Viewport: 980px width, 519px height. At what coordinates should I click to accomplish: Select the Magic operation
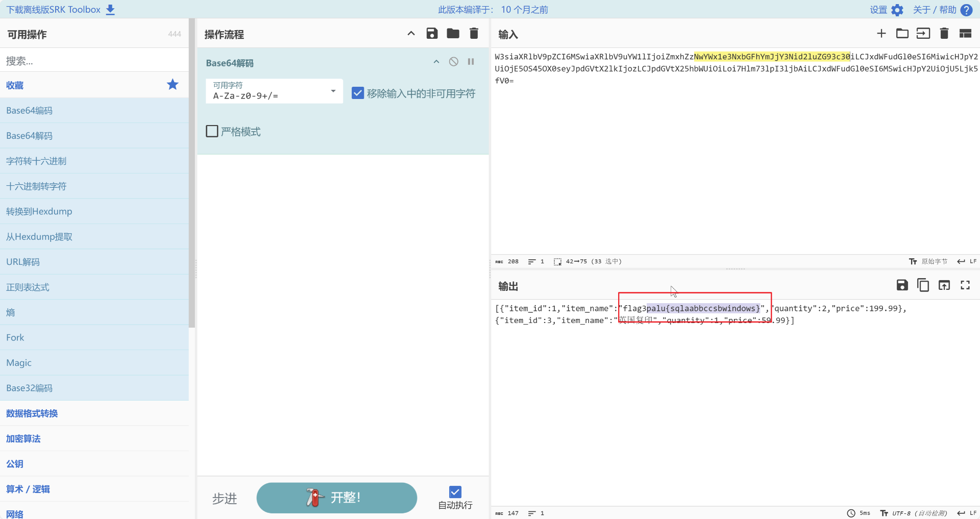point(94,363)
